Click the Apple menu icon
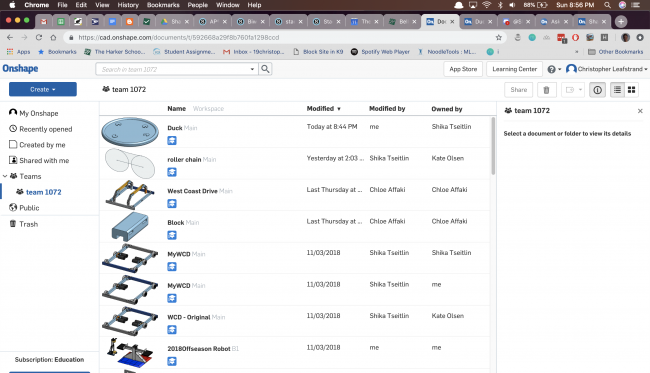This screenshot has width=650, height=373. [12, 5]
